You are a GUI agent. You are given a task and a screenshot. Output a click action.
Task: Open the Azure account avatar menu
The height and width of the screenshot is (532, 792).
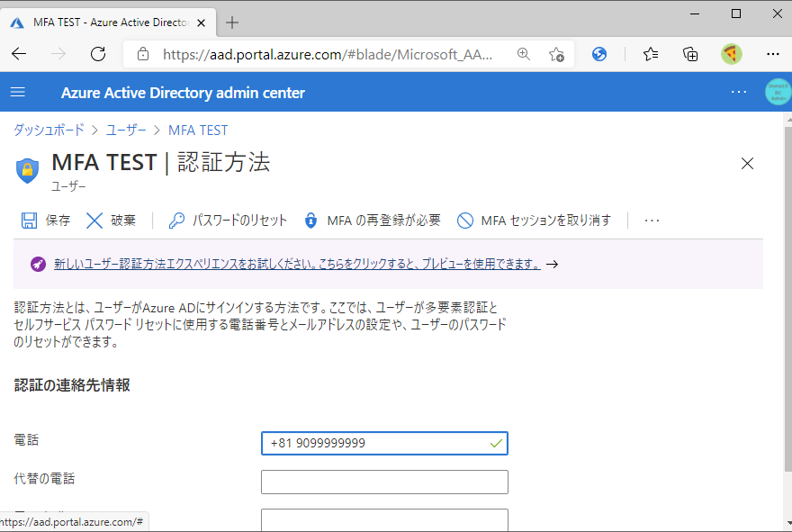(778, 92)
